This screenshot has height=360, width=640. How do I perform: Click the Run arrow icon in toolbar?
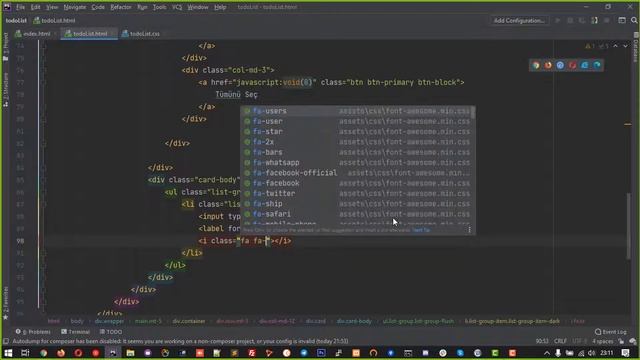(x=558, y=20)
